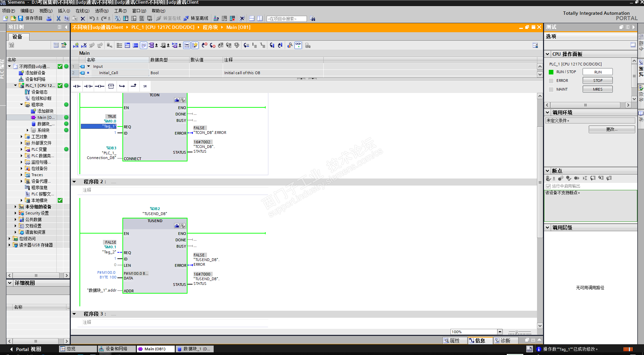This screenshot has height=355, width=644.
Task: Click the project search input field
Action: [286, 19]
